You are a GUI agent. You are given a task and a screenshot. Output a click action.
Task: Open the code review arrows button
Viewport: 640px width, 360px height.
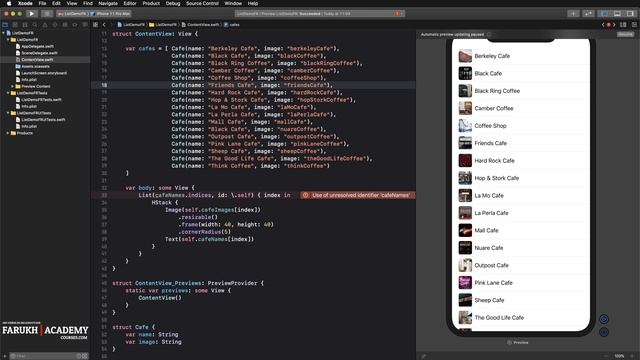click(x=588, y=13)
